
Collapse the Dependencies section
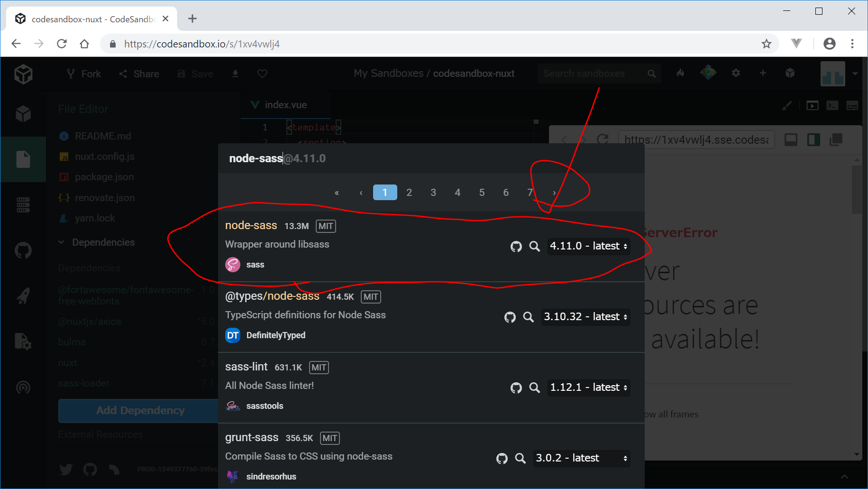(x=62, y=242)
